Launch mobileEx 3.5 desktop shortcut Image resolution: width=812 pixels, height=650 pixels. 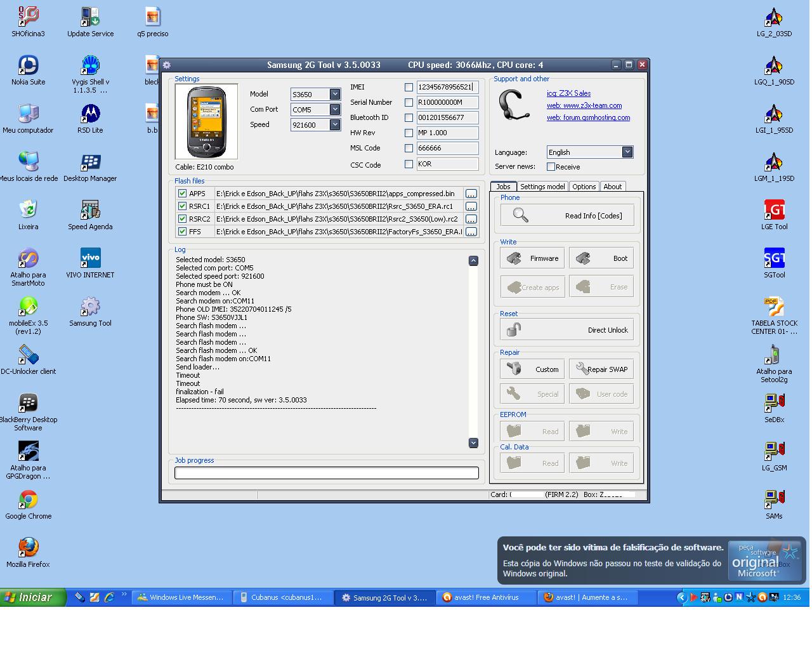pos(28,315)
